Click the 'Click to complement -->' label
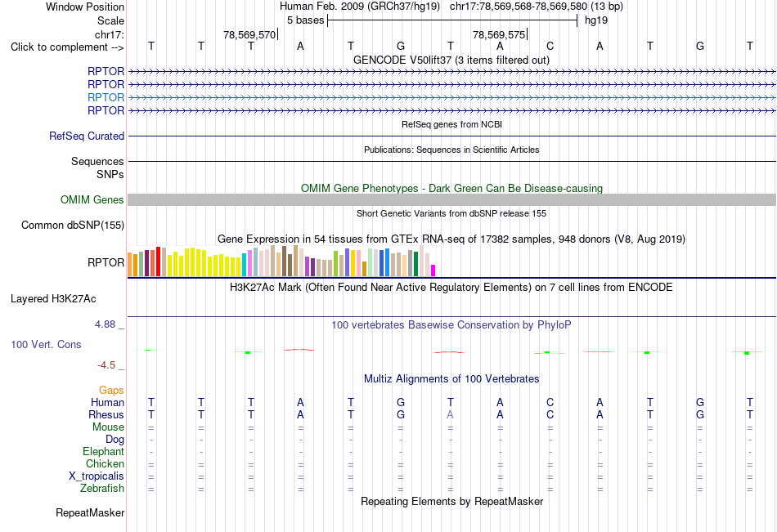The image size is (777, 532). pos(67,47)
